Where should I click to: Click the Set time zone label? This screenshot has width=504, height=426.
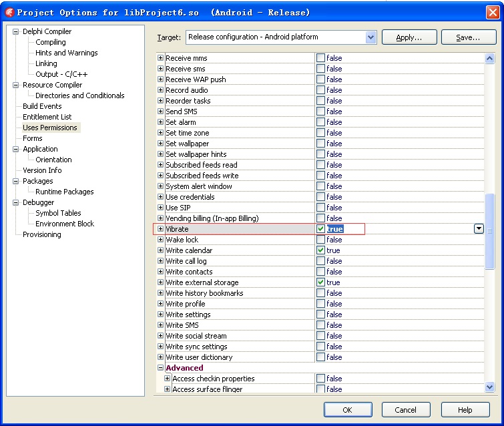click(x=188, y=133)
